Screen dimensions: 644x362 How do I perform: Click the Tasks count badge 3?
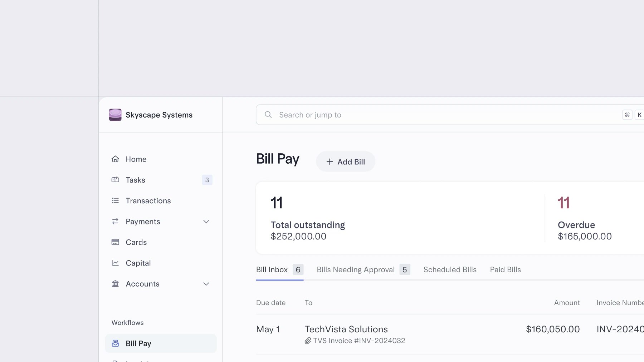(207, 180)
